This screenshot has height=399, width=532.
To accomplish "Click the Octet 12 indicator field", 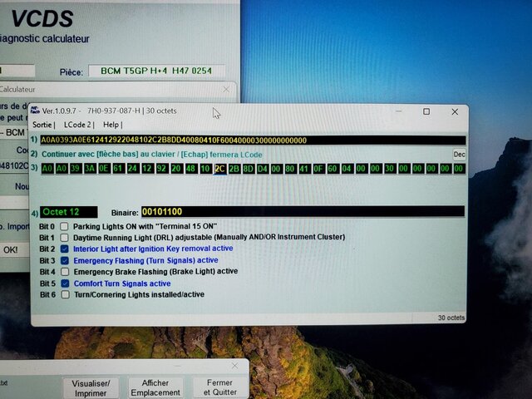I will click(69, 212).
